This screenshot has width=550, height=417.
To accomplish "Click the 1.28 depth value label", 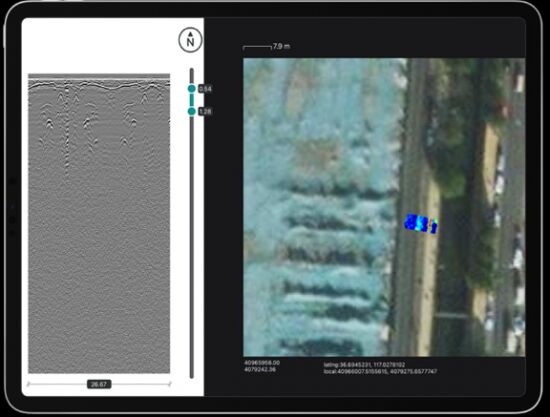I will coord(205,112).
